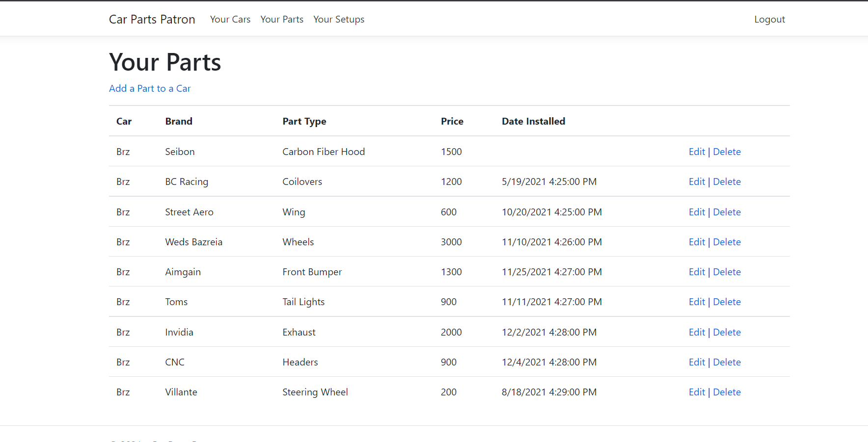Edit the CNC Headers part
This screenshot has width=868, height=442.
(x=696, y=362)
